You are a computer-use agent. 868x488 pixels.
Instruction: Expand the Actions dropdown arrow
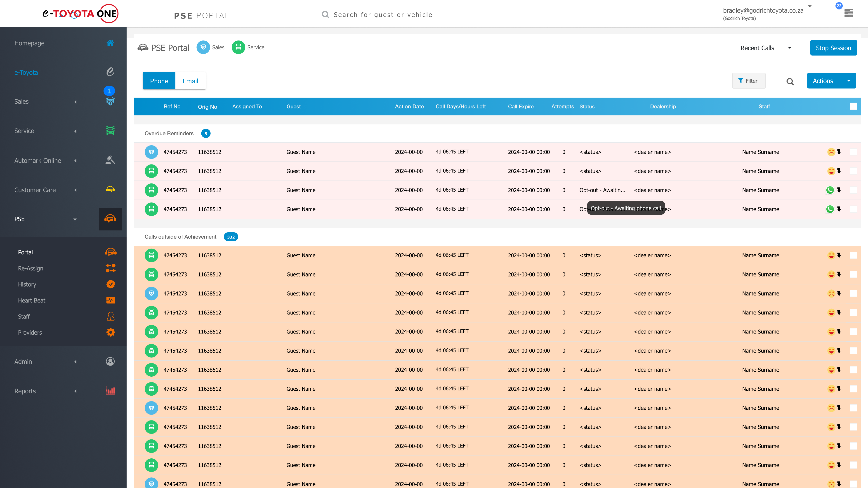click(849, 81)
